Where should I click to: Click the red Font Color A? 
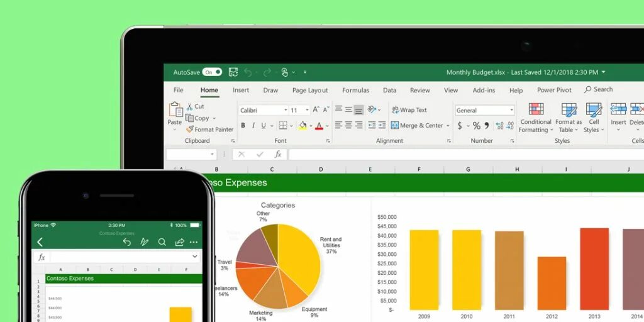pos(319,126)
